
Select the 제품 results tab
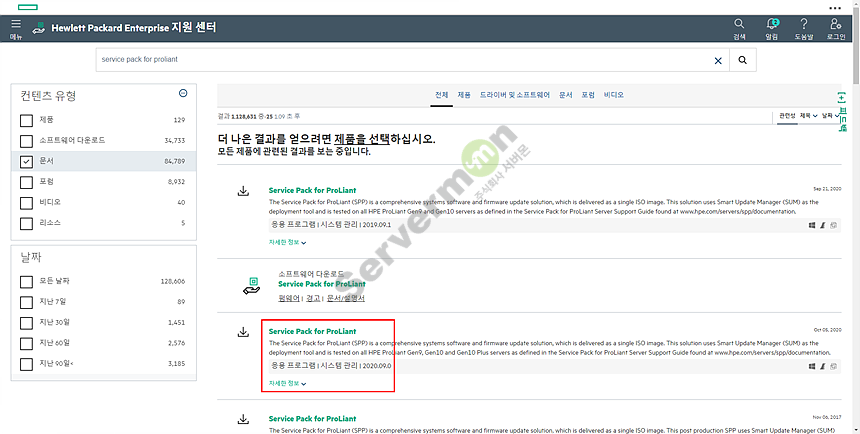pyautogui.click(x=464, y=95)
